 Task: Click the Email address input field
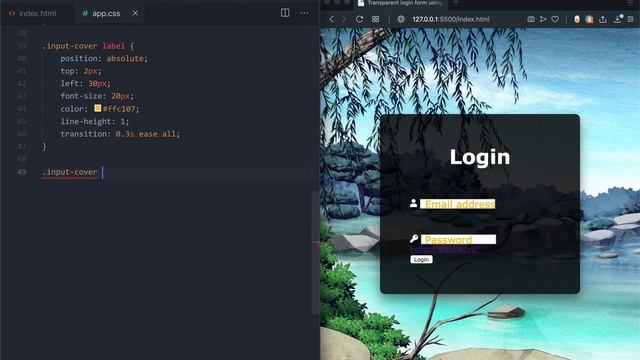(x=458, y=204)
